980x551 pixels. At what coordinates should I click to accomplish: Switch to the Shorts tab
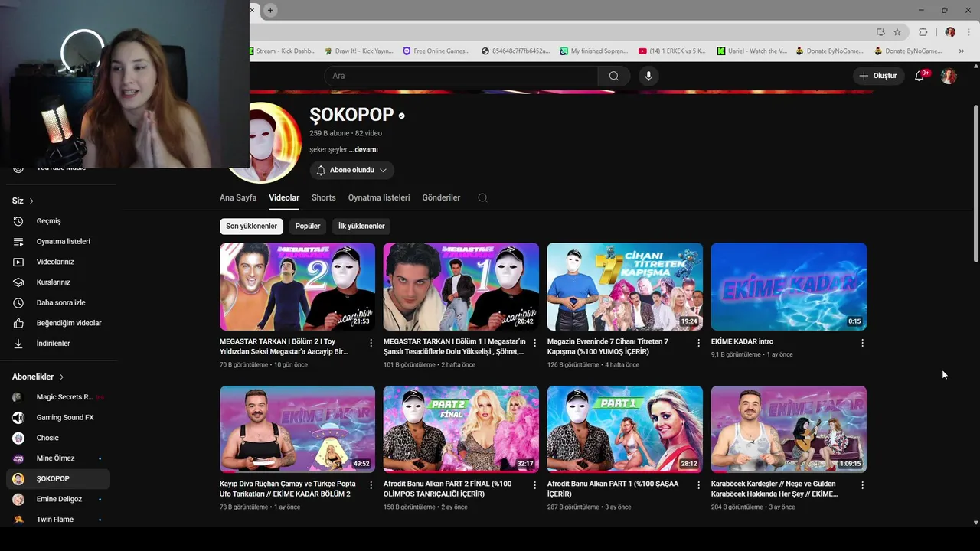pyautogui.click(x=324, y=197)
